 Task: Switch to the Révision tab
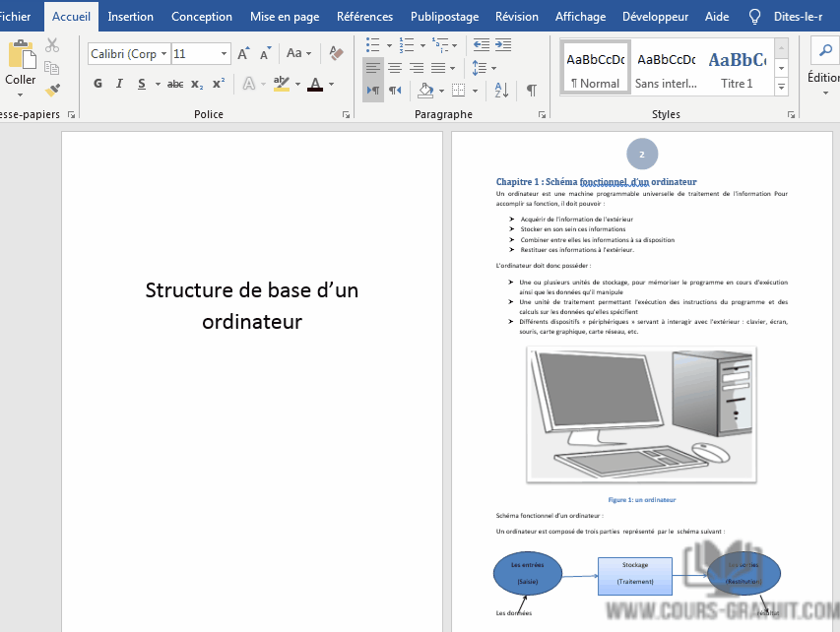pyautogui.click(x=516, y=17)
